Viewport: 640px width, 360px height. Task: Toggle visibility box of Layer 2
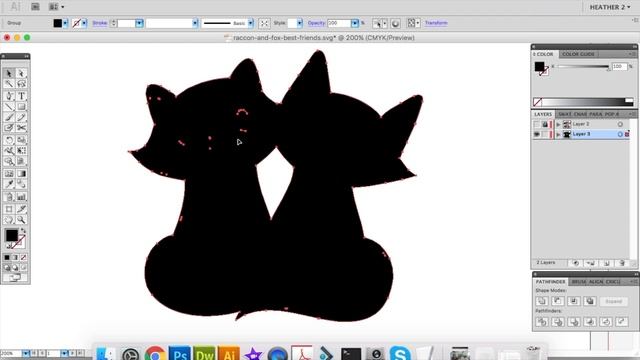point(537,124)
